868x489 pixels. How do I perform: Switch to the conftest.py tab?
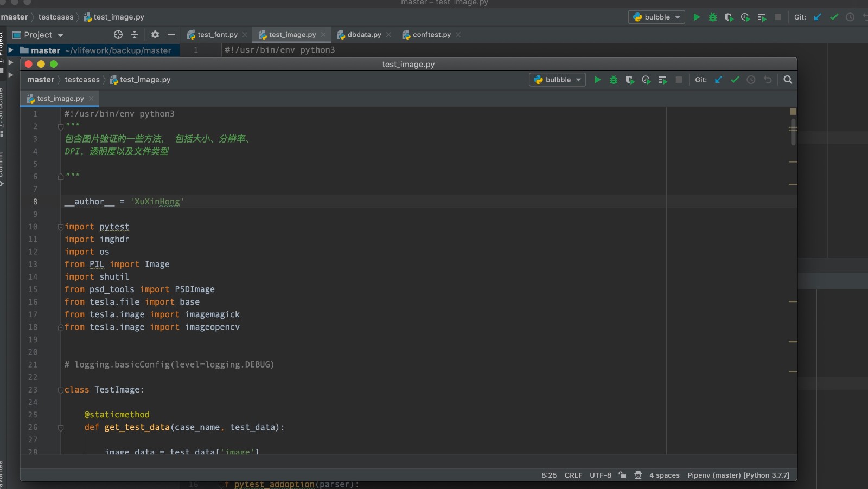click(432, 35)
